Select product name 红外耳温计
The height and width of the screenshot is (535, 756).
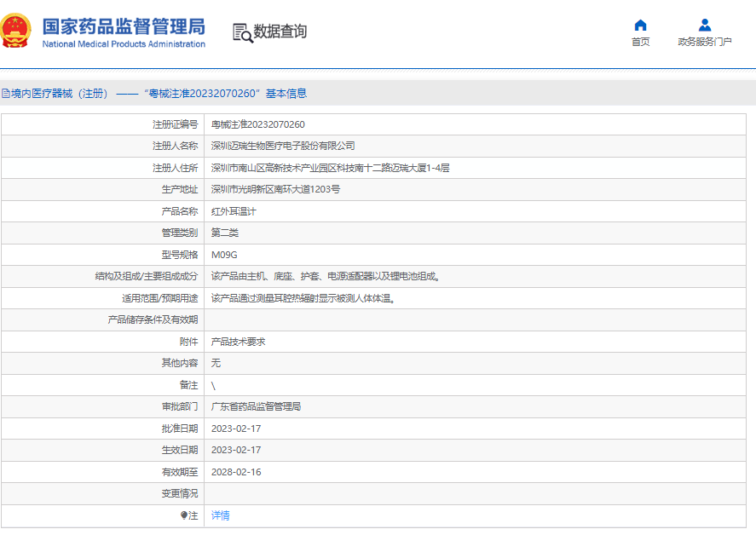pyautogui.click(x=234, y=211)
